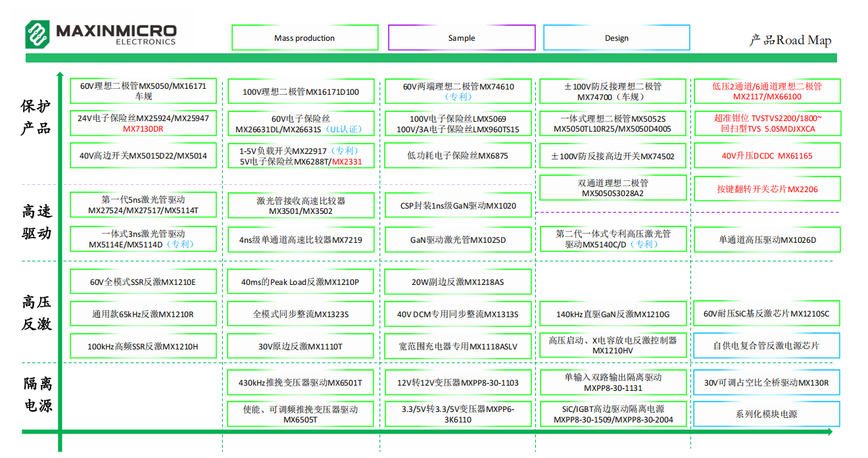868x458 pixels.
Task: Click the 全模式同步整流MX1323S box
Action: (301, 314)
